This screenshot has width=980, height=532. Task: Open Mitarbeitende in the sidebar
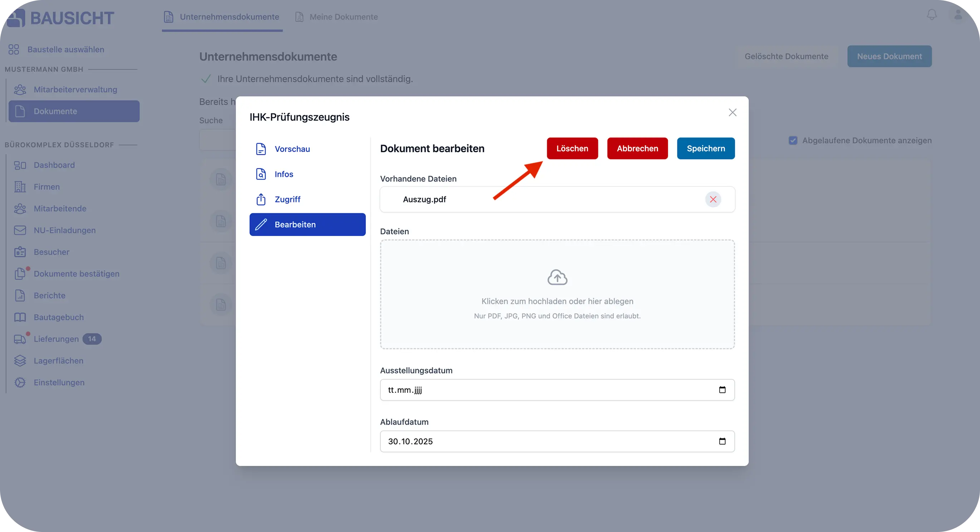click(x=74, y=208)
